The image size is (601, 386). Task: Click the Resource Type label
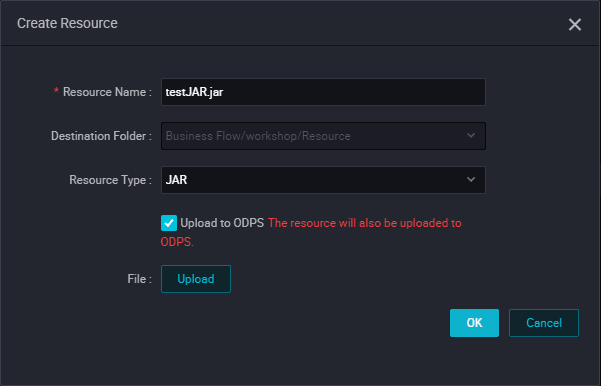pos(110,180)
